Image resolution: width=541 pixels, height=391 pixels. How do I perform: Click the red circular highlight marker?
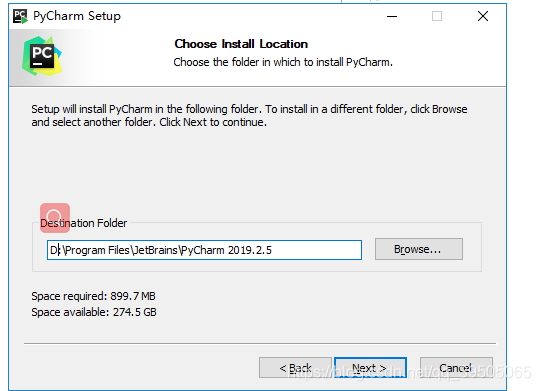click(x=55, y=218)
